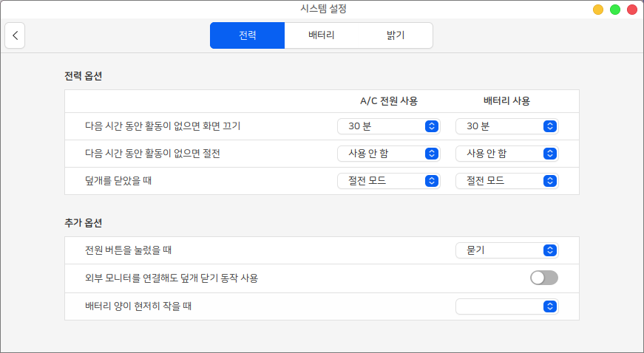Maximize window with the green button
644x353 pixels.
pyautogui.click(x=614, y=10)
